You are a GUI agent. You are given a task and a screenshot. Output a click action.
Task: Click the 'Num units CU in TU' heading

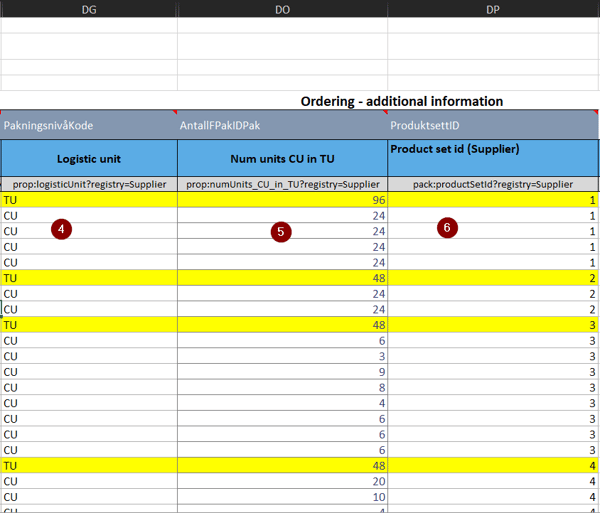(x=282, y=158)
